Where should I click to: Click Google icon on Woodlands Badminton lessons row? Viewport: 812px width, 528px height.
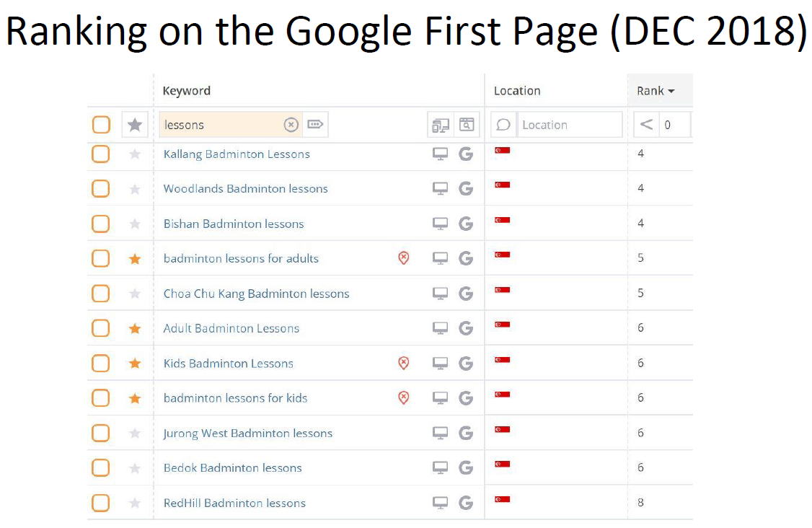point(466,188)
